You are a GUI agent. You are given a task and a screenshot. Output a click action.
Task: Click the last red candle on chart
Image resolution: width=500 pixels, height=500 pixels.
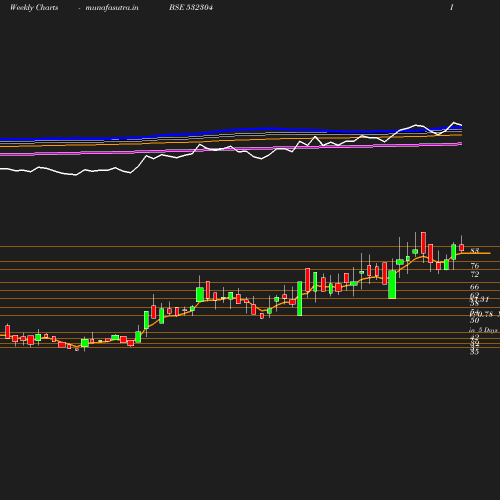462,247
